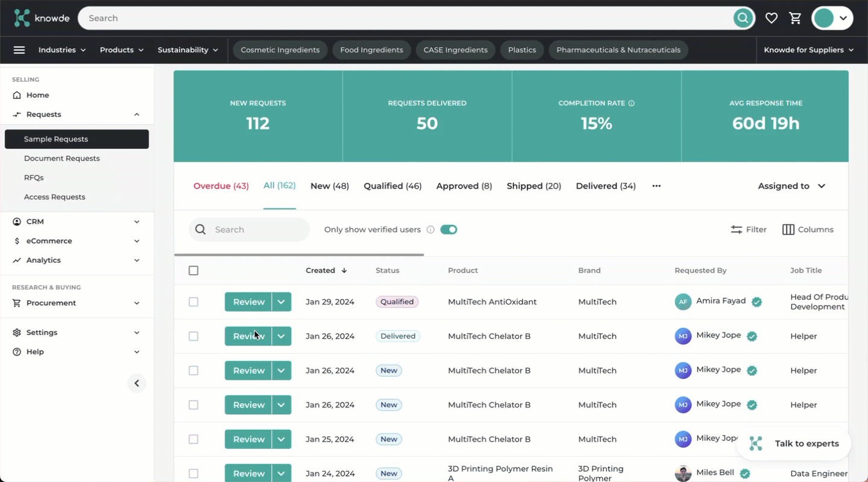Click Miles Bell's verified badge

745,474
